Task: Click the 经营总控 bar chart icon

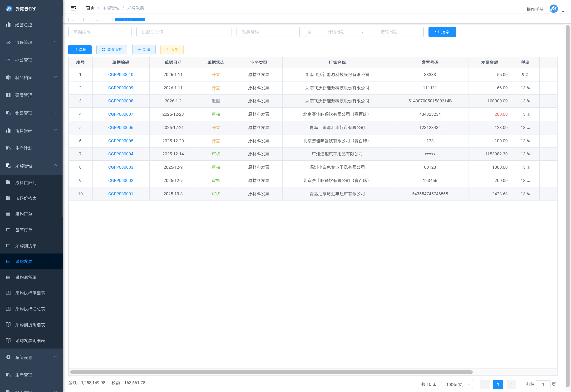Action: (8, 24)
